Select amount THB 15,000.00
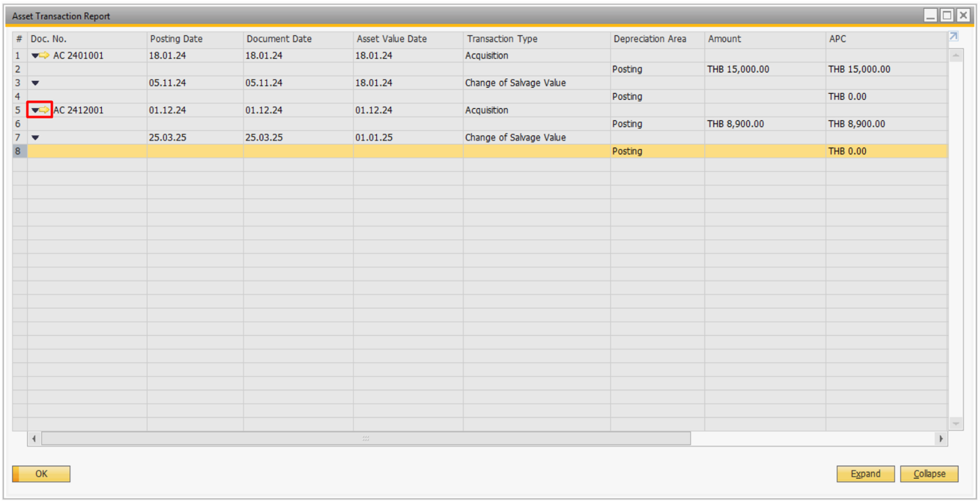Screen dimensions: 980x501 (x=738, y=69)
